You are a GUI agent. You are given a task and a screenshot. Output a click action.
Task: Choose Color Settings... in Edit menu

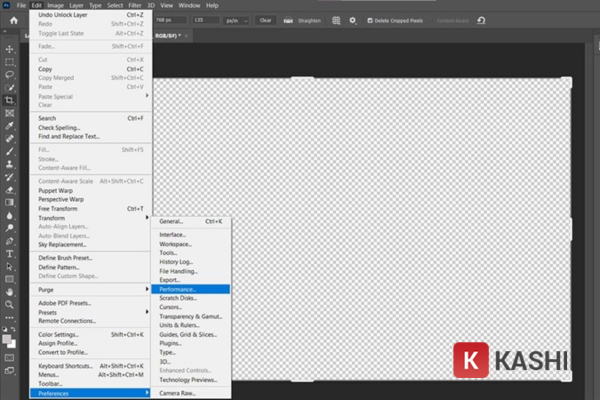point(90,335)
